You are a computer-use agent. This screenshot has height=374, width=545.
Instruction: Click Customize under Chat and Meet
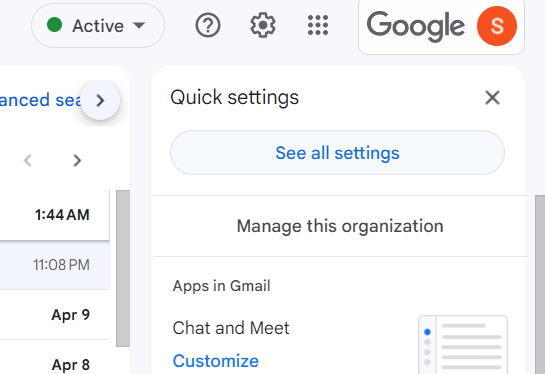pyautogui.click(x=216, y=361)
